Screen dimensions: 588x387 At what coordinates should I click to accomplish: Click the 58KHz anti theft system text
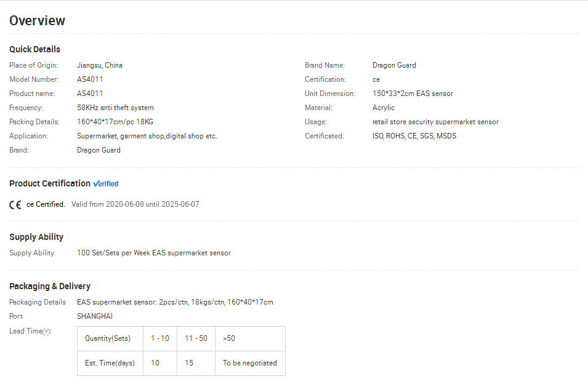[116, 108]
